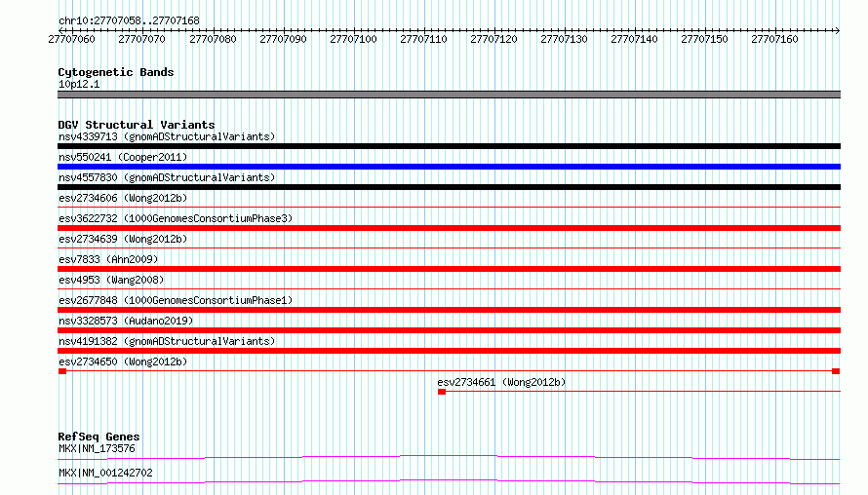Click the red bar under nsv3328573

(449, 330)
